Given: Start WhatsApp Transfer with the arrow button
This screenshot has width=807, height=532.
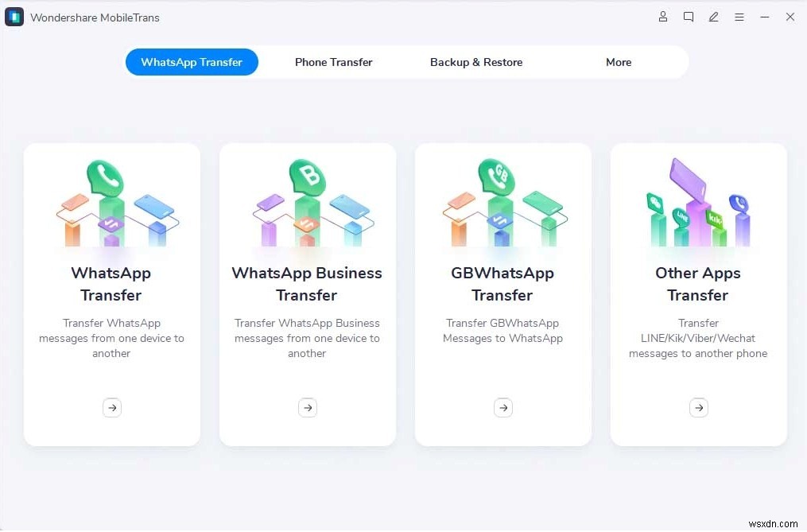Looking at the screenshot, I should click(111, 407).
